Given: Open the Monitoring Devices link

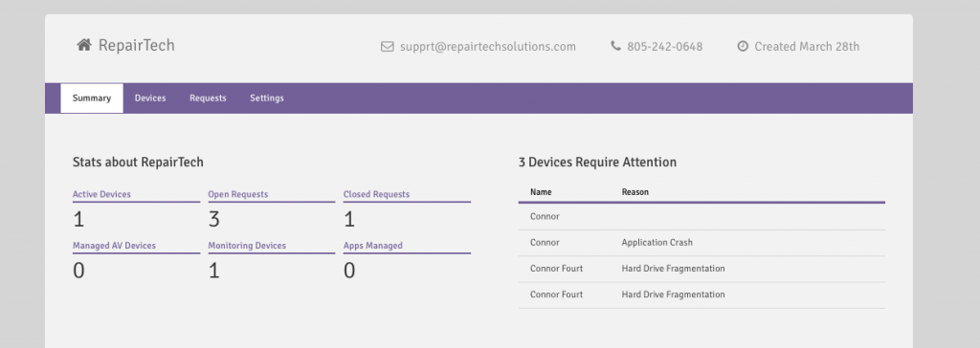Looking at the screenshot, I should pos(247,246).
